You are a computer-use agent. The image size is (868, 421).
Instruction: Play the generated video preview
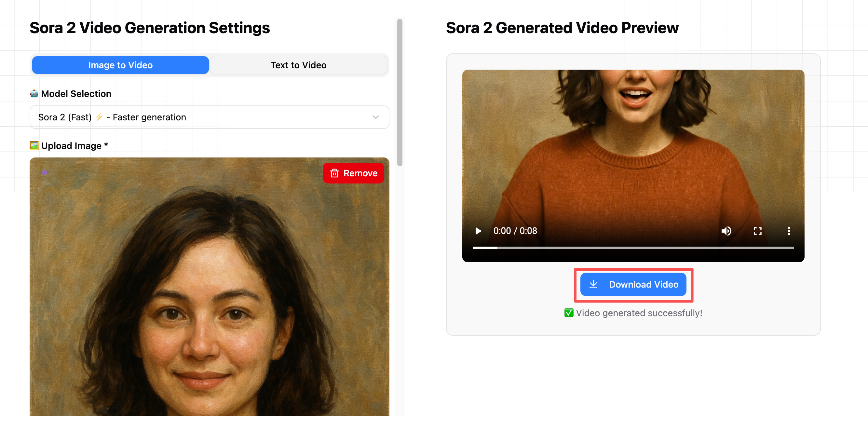(x=478, y=231)
